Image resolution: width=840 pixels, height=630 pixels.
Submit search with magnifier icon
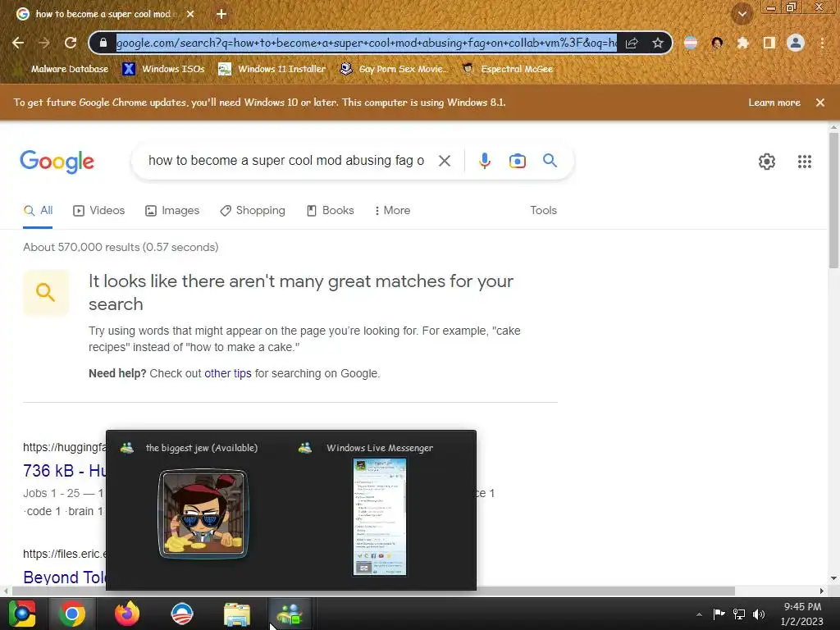pos(550,160)
